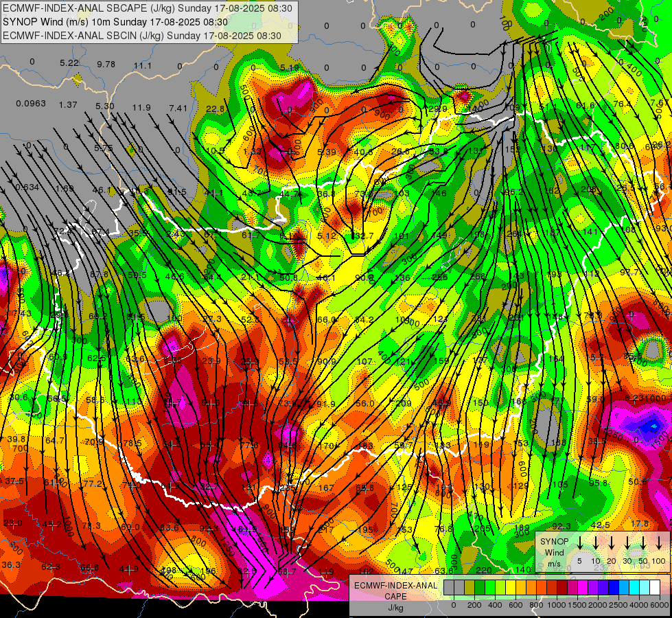Click the map value 22.8
This screenshot has width=672, height=618.
215,109
